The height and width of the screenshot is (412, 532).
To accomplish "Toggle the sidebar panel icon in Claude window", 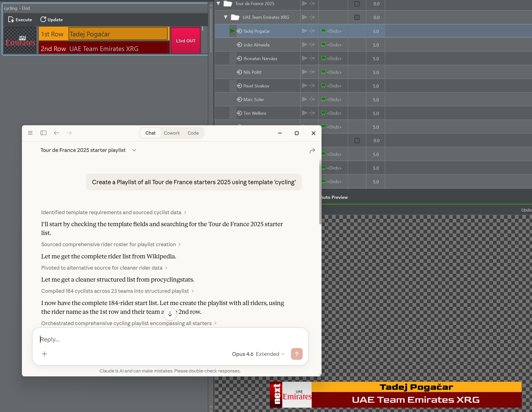I will (x=43, y=133).
